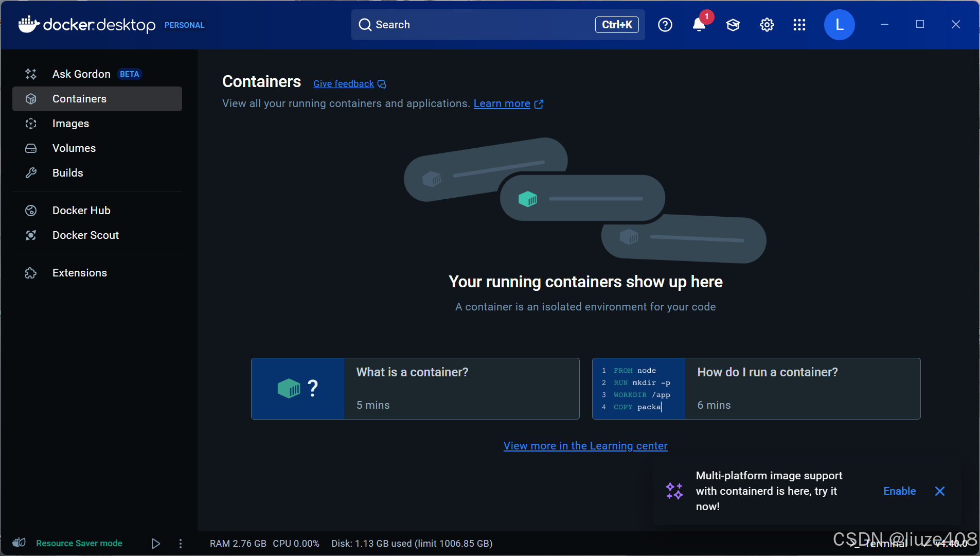Viewport: 980px width, 556px height.
Task: Click the Extensions puzzle icon
Action: point(31,273)
